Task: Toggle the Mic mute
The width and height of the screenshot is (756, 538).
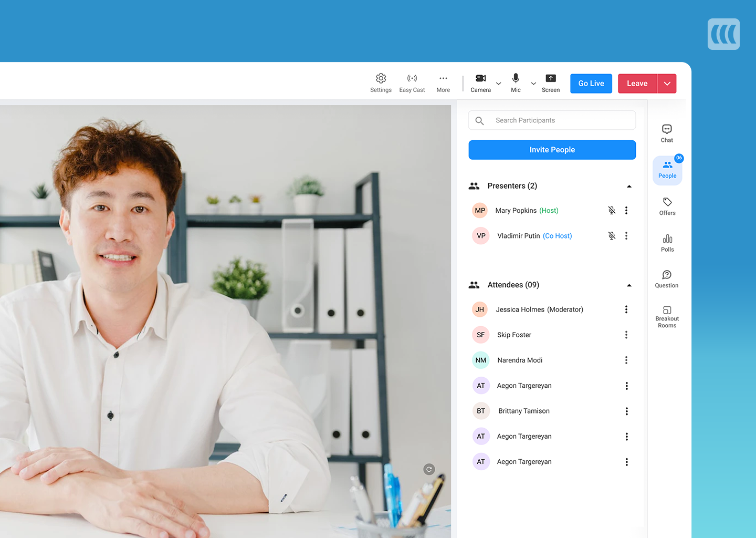Action: 516,83
